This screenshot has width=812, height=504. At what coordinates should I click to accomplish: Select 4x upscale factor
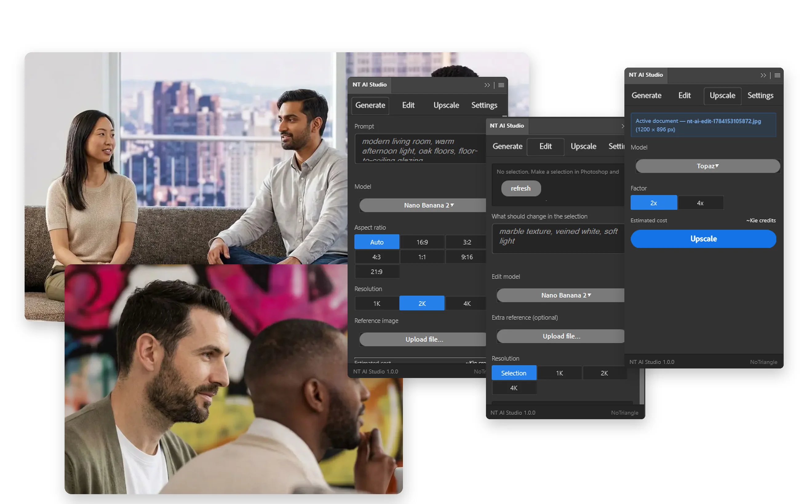pos(700,203)
